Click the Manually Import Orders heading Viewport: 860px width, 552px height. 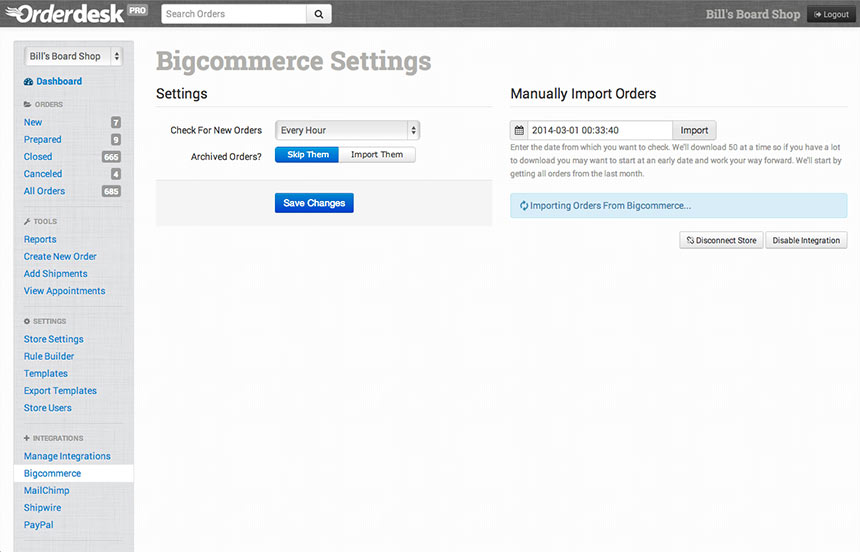583,94
